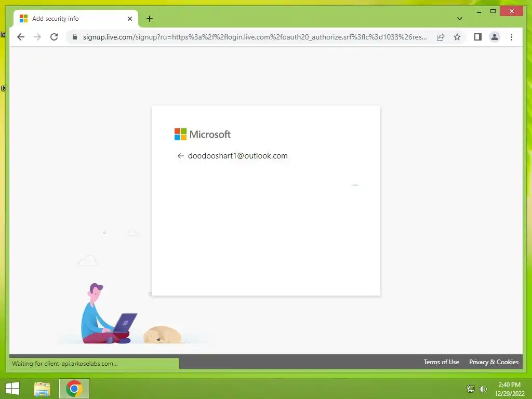Reload the page with the refresh icon
The image size is (532, 399).
tap(54, 37)
